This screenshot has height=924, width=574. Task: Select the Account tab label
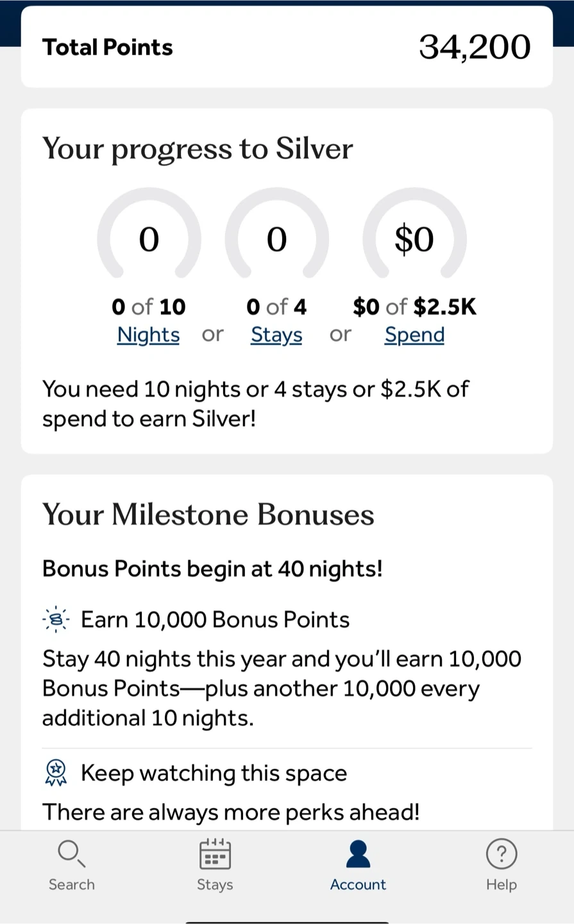pyautogui.click(x=358, y=884)
